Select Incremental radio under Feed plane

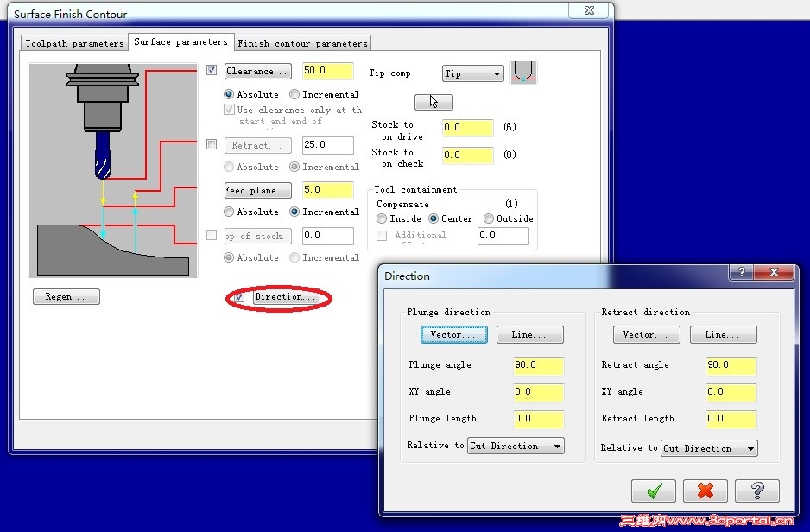(294, 212)
